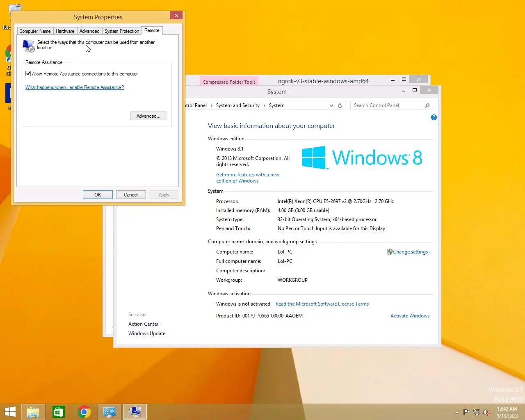Click Activate Windows link
The width and height of the screenshot is (525, 420).
click(x=410, y=316)
